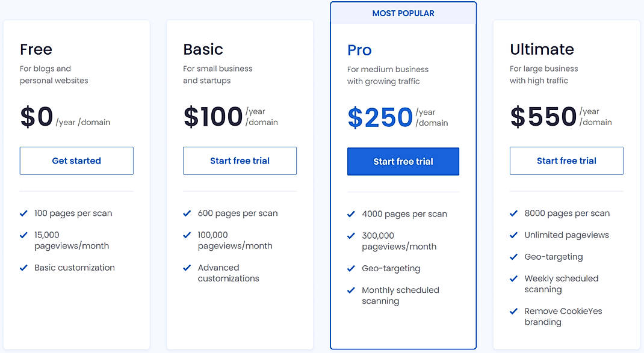
Task: Click the $0 price on Free plan
Action: 36,116
